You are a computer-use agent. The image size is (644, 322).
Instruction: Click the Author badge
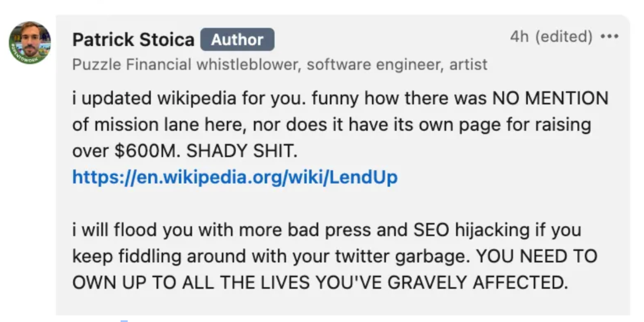[x=237, y=40]
